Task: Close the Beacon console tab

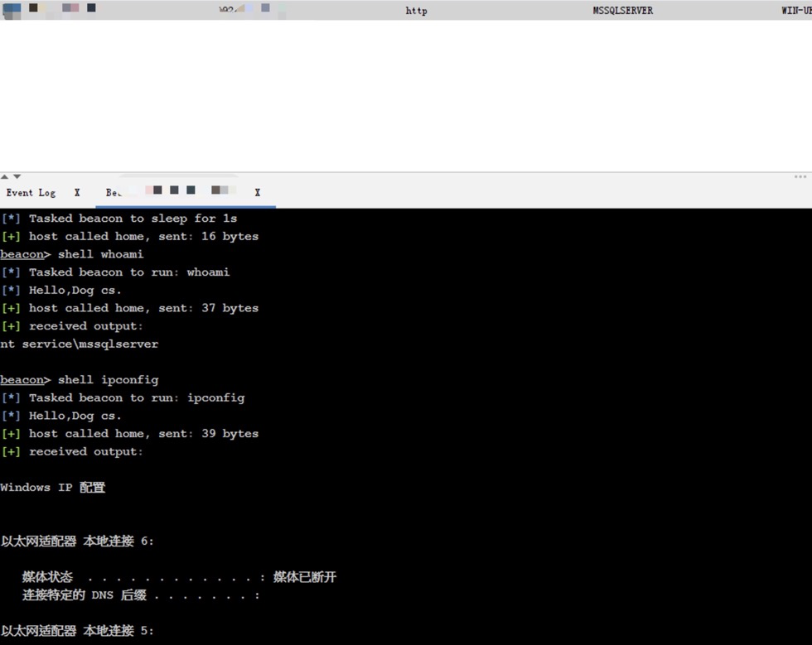Action: pyautogui.click(x=258, y=192)
